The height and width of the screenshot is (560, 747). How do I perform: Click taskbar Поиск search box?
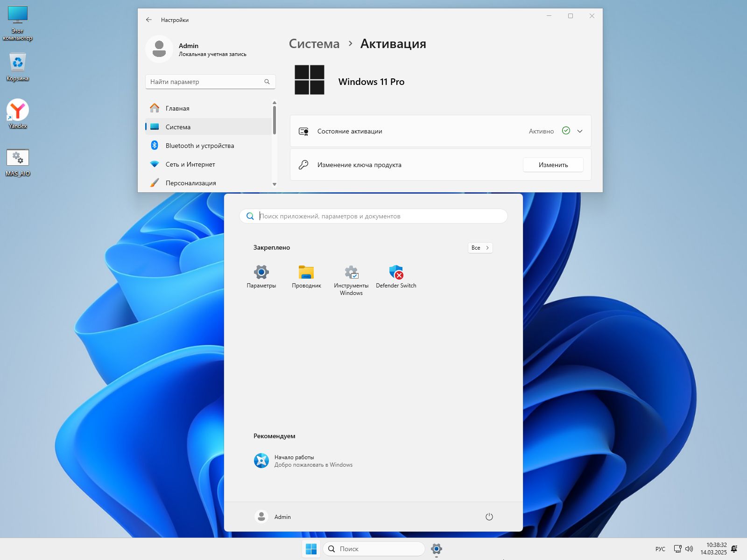click(374, 549)
